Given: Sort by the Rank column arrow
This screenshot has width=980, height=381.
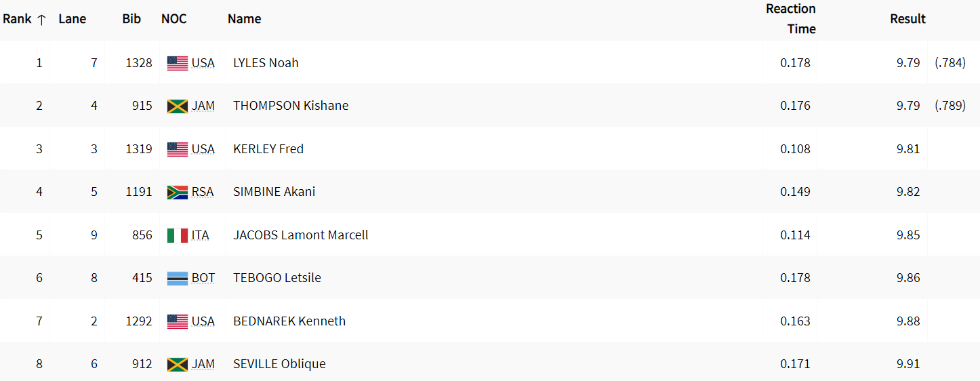Looking at the screenshot, I should coord(41,20).
